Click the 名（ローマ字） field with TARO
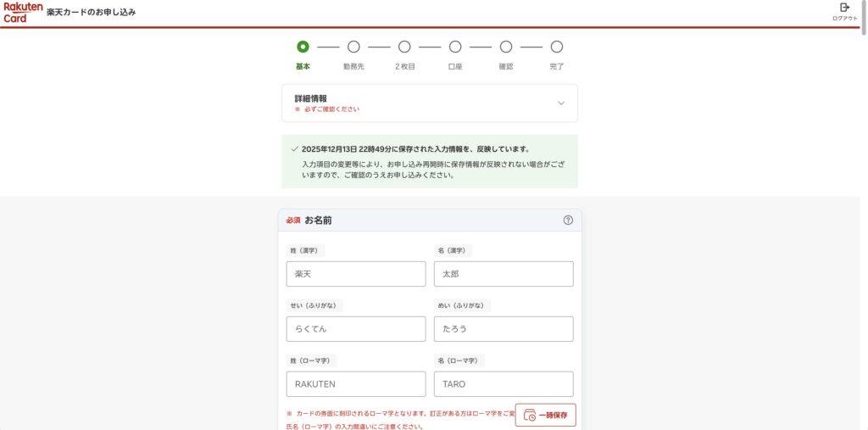Screen dimensions: 868x430 pos(504,384)
